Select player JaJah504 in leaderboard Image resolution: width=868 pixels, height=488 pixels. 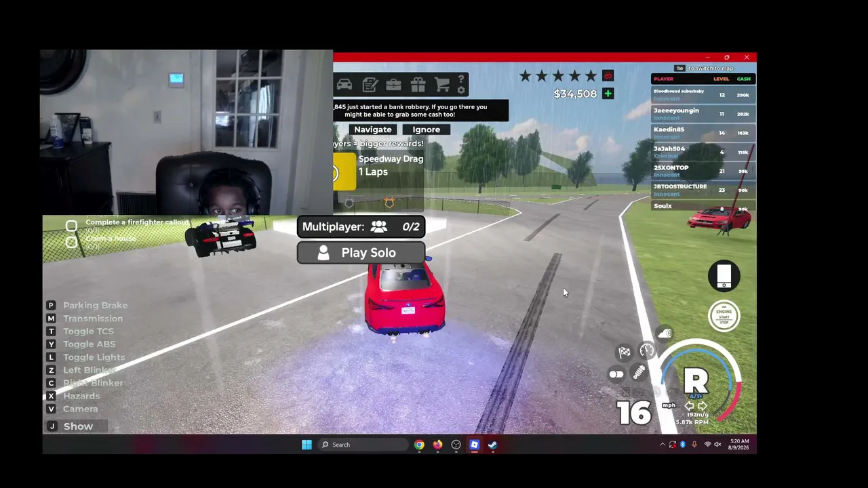703,151
